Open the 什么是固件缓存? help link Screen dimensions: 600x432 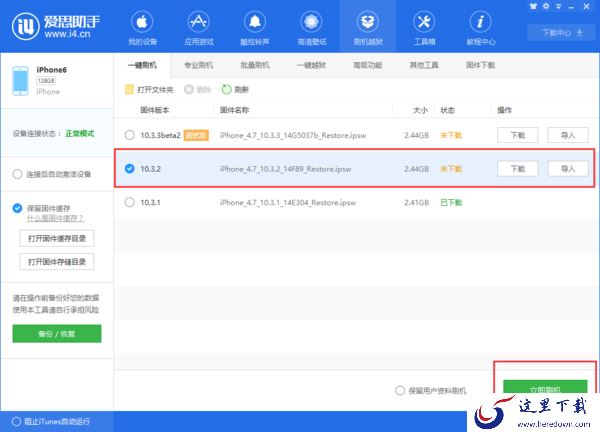tap(55, 218)
